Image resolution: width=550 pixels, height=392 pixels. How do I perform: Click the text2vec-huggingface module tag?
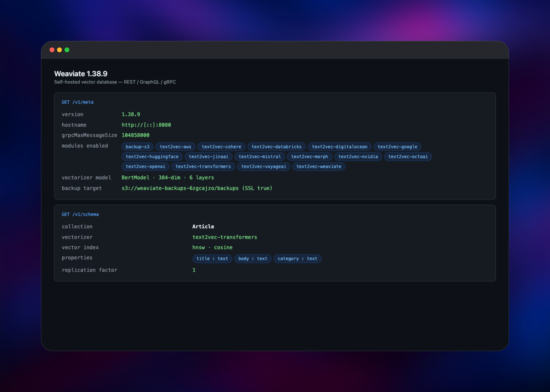coord(152,157)
